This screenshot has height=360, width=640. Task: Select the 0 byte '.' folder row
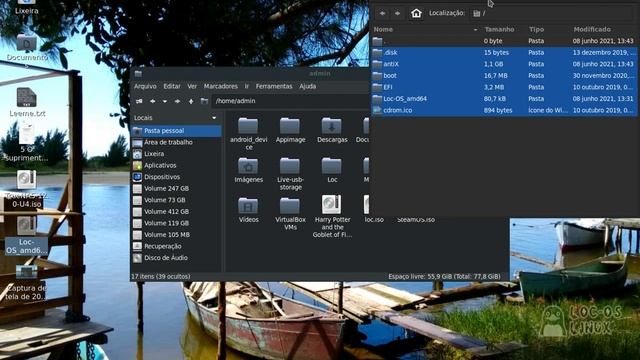[x=504, y=41]
